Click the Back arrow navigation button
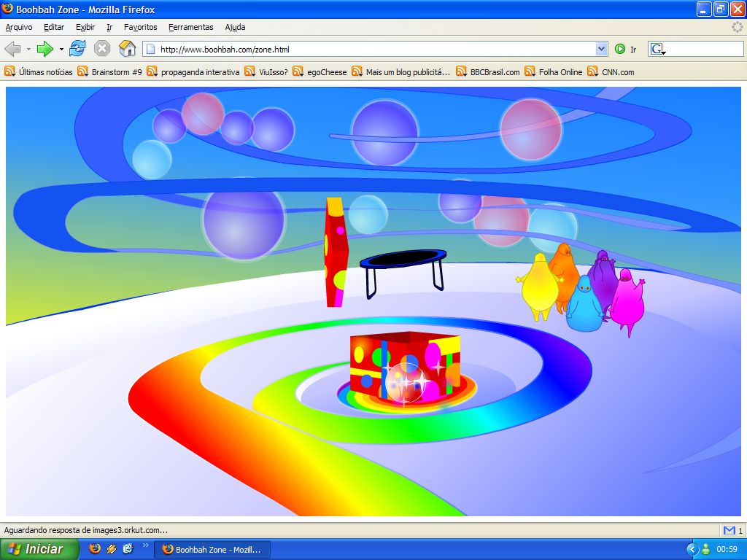Viewport: 747px width, 560px height. click(x=12, y=49)
